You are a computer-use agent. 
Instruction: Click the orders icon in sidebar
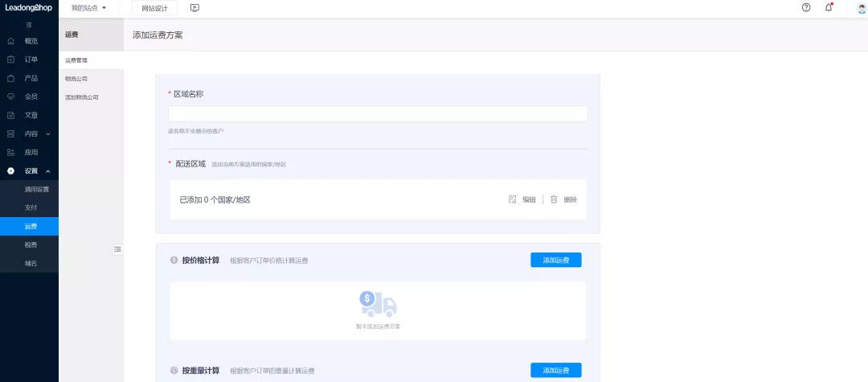[10, 60]
